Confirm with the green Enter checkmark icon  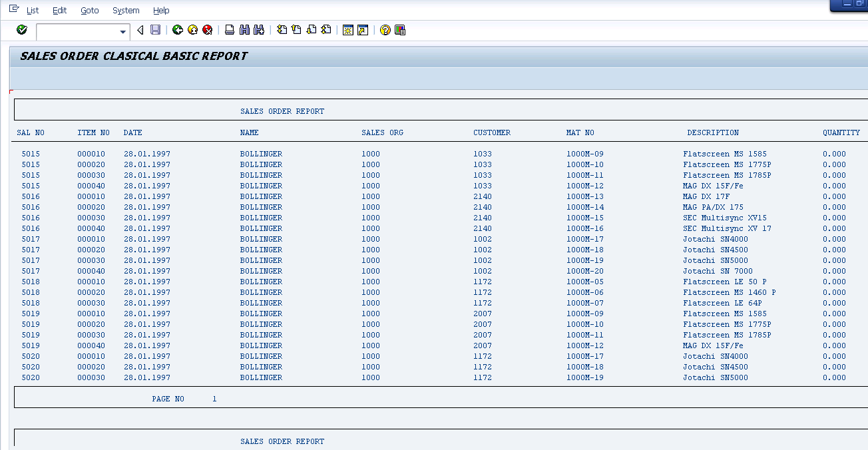pos(21,30)
